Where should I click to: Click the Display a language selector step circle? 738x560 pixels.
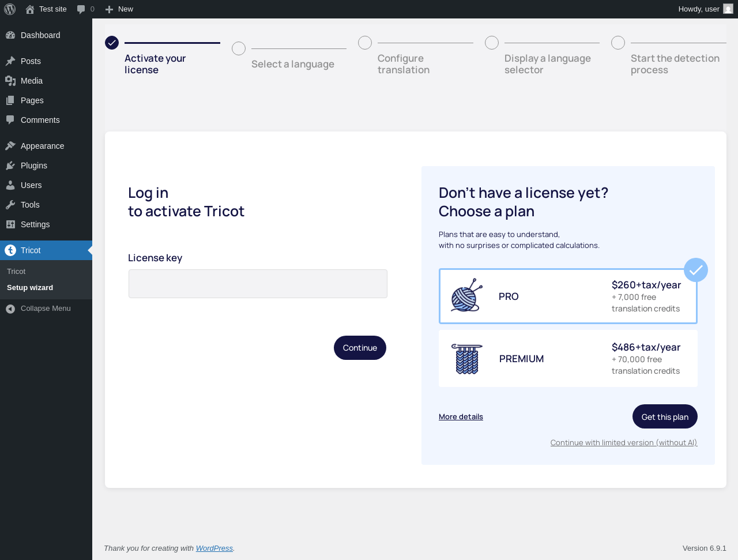[x=492, y=43]
